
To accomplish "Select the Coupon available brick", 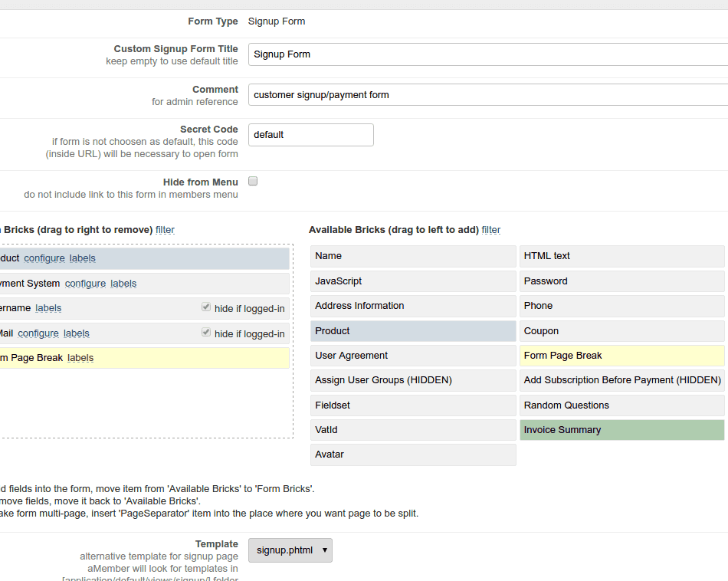I will pyautogui.click(x=621, y=331).
